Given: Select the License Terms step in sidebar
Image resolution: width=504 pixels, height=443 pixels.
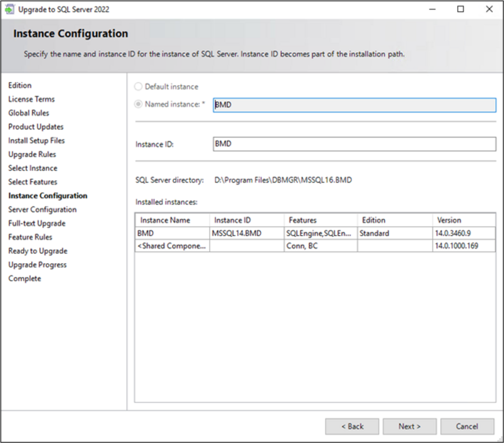Looking at the screenshot, I should point(31,99).
